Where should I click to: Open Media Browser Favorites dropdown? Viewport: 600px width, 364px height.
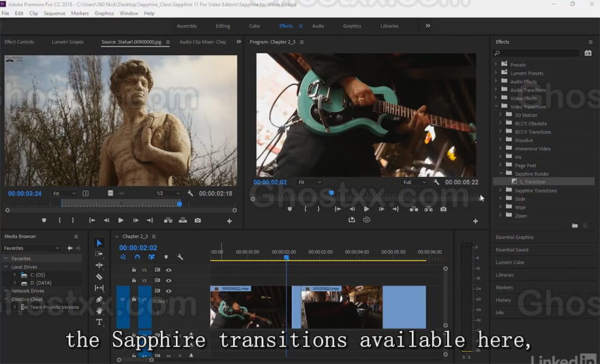[x=31, y=248]
